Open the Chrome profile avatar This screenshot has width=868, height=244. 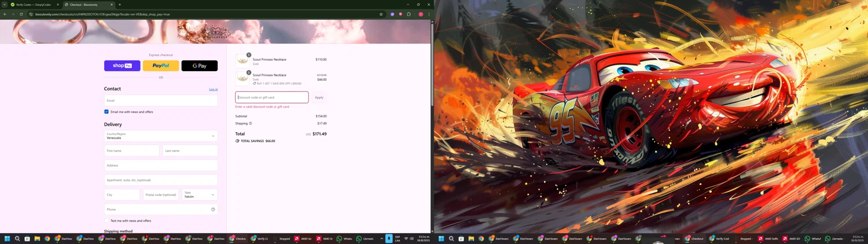[421, 14]
